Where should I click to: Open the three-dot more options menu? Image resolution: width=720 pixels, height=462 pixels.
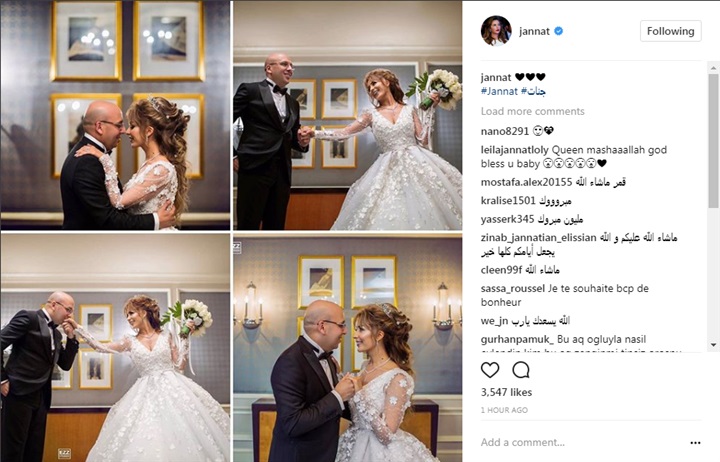click(695, 443)
